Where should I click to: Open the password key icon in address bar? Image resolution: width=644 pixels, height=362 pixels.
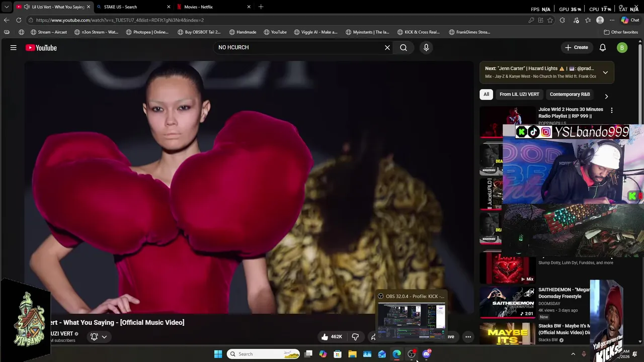(531, 20)
